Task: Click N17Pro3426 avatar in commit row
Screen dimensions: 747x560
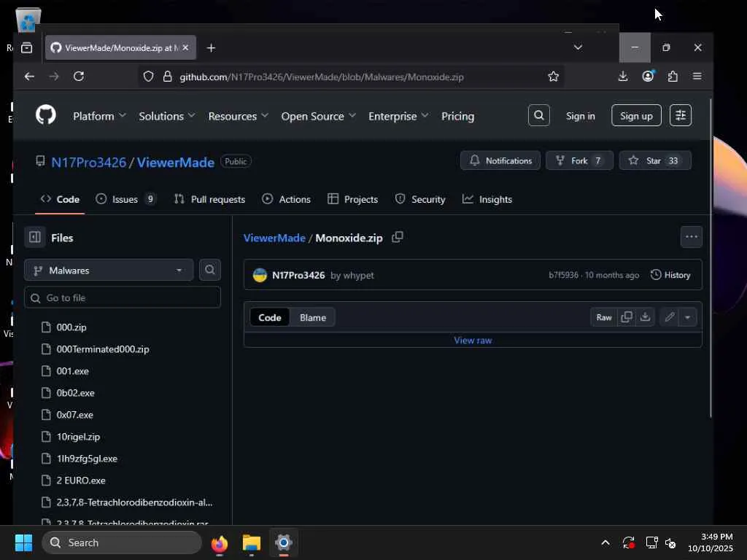Action: (260, 275)
